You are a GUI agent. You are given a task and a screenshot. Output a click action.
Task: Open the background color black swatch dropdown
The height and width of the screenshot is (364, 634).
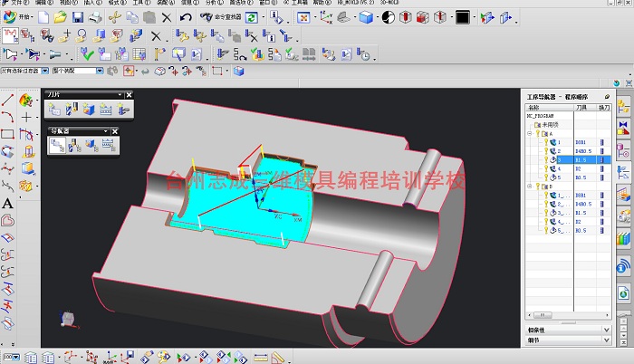tap(474, 18)
